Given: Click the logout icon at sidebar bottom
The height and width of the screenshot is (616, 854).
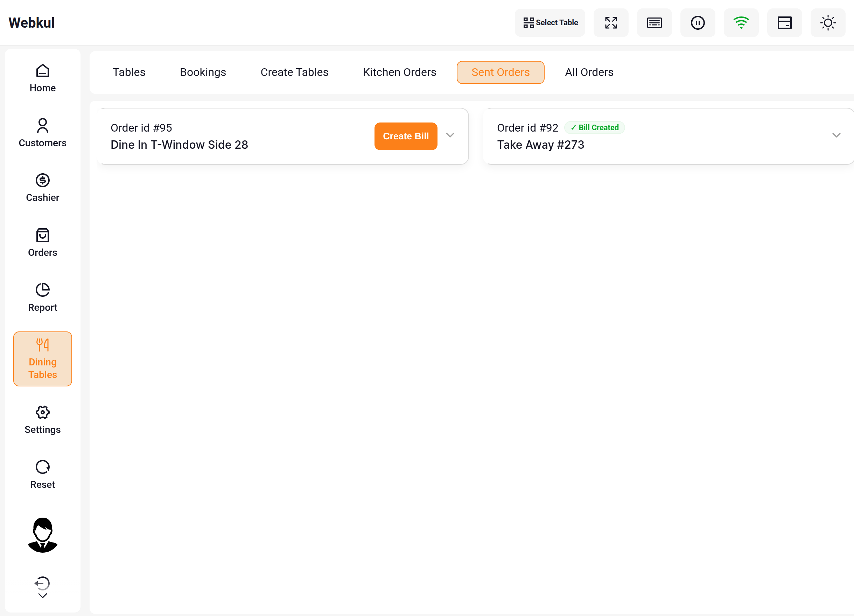Looking at the screenshot, I should click(x=43, y=583).
